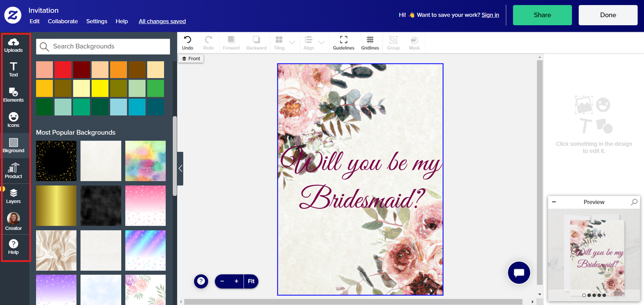Minimize the Preview panel

pyautogui.click(x=554, y=202)
